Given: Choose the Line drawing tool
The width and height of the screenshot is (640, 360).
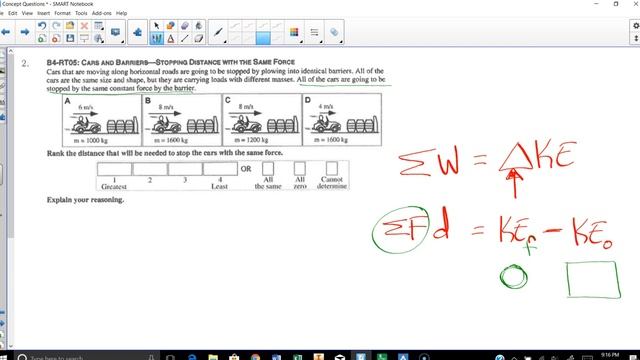Looking at the screenshot, I should (x=185, y=38).
